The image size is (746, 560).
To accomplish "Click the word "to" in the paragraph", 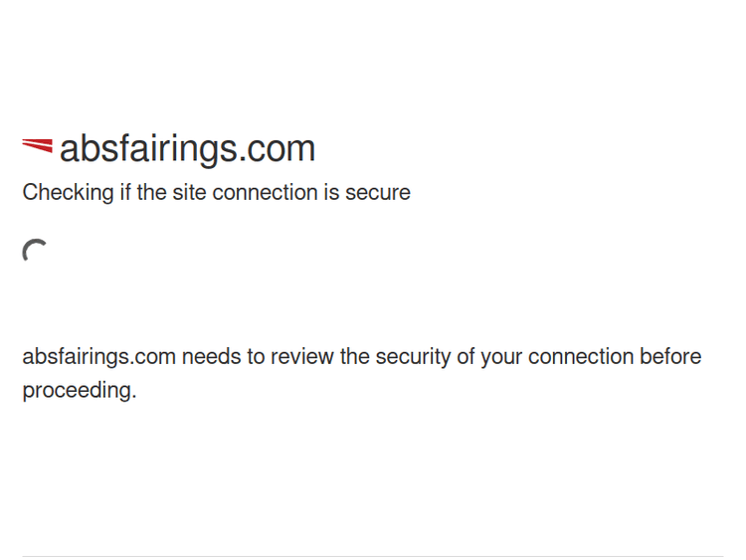I will pyautogui.click(x=256, y=357).
